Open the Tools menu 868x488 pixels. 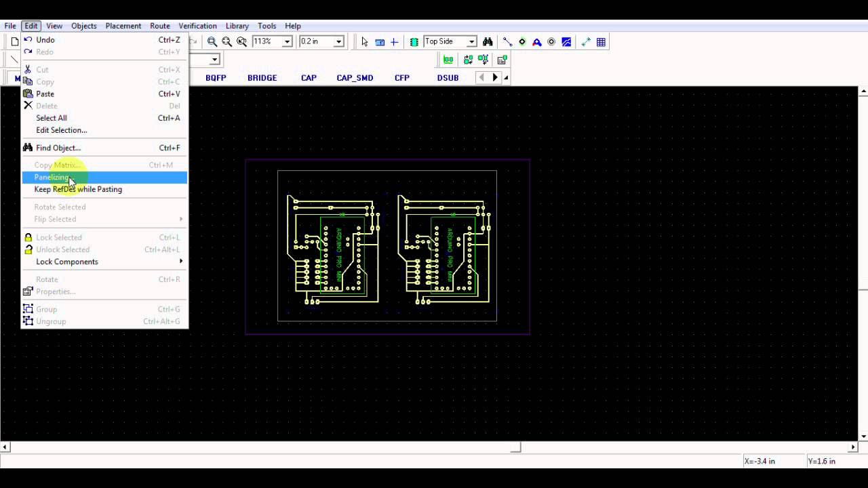coord(267,26)
